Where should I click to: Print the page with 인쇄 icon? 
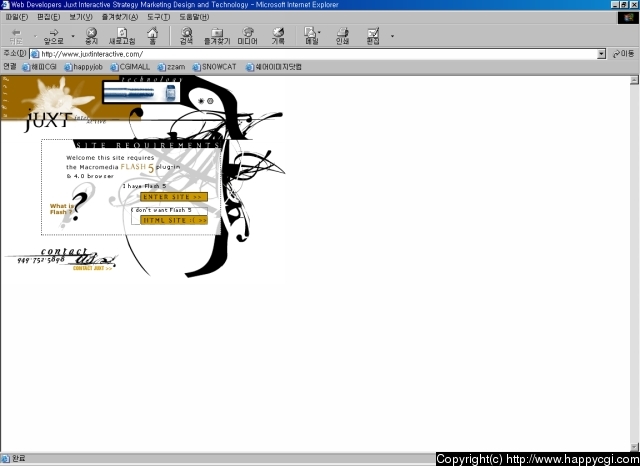[342, 36]
